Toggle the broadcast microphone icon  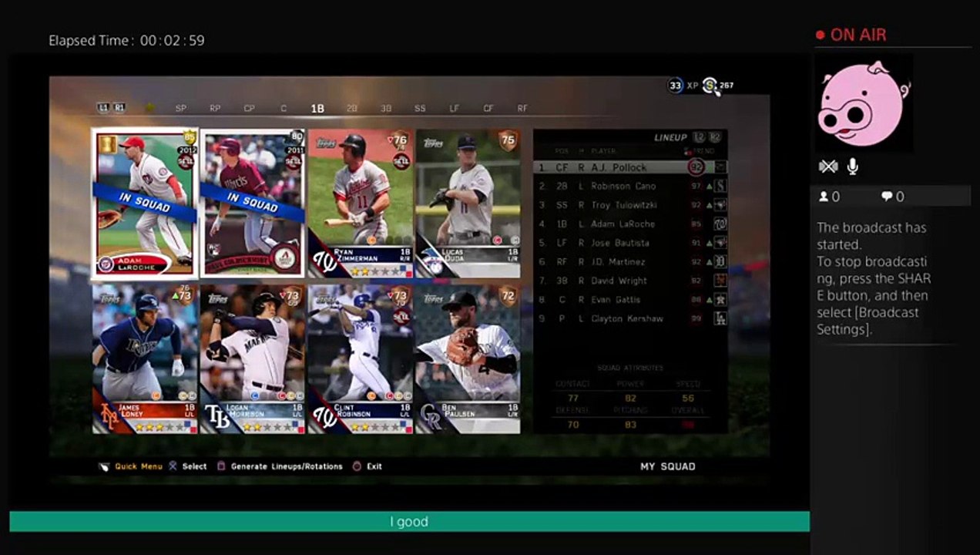853,166
